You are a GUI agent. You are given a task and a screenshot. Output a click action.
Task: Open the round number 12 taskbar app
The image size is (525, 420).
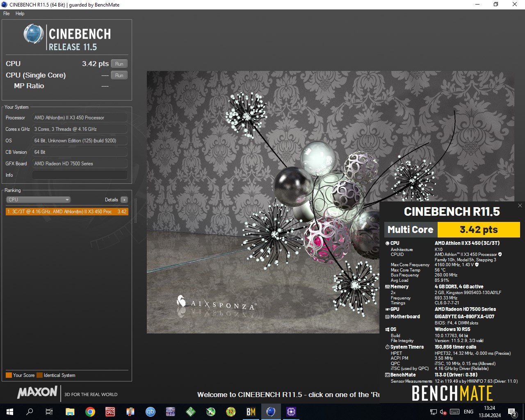[231, 412]
